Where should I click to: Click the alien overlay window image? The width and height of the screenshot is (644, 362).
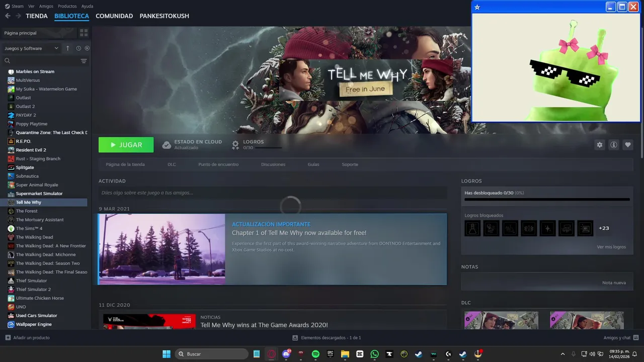point(556,67)
